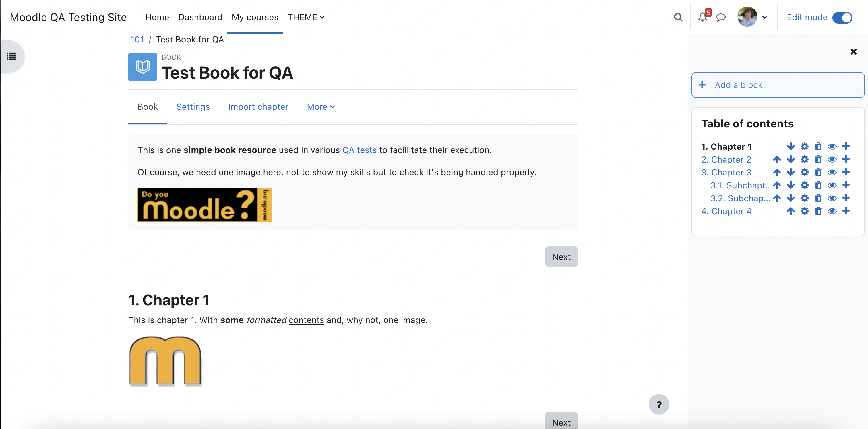Delete subchapter 3.2 with trash icon
Image resolution: width=868 pixels, height=429 pixels.
pyautogui.click(x=818, y=198)
